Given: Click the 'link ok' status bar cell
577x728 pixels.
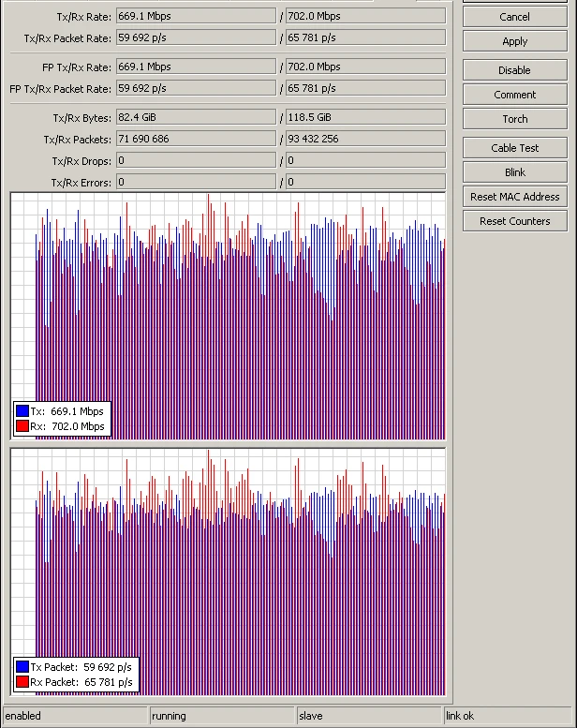Looking at the screenshot, I should [507, 716].
